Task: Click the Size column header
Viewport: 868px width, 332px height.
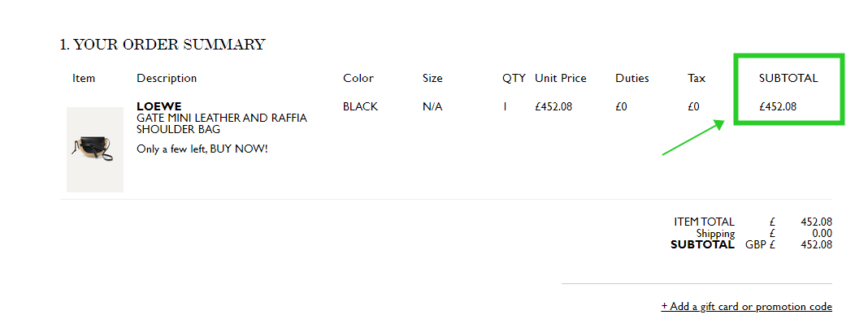Action: click(432, 78)
